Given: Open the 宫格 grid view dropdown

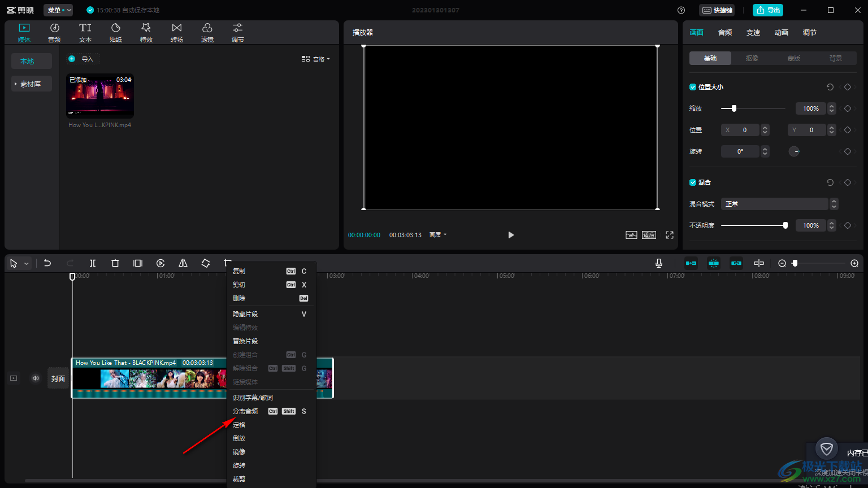Looking at the screenshot, I should point(316,59).
